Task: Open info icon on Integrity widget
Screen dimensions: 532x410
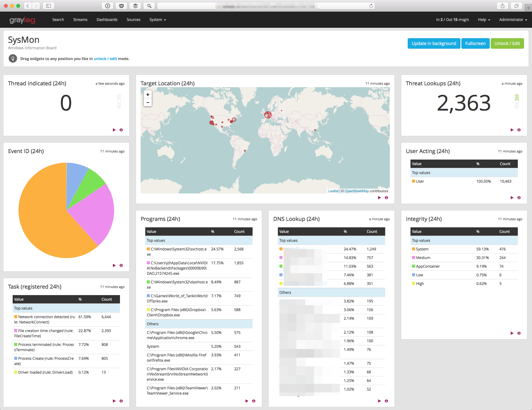Action: 519,333
